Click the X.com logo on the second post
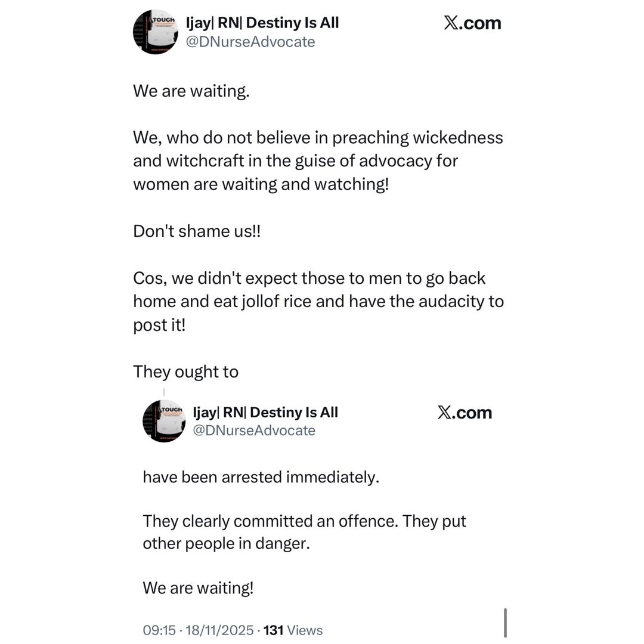 click(x=465, y=413)
